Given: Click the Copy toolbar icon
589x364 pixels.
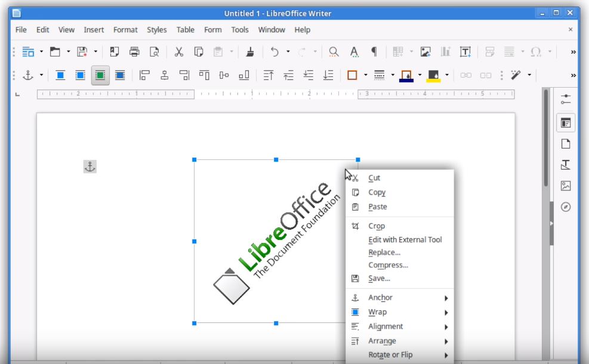Looking at the screenshot, I should (199, 51).
